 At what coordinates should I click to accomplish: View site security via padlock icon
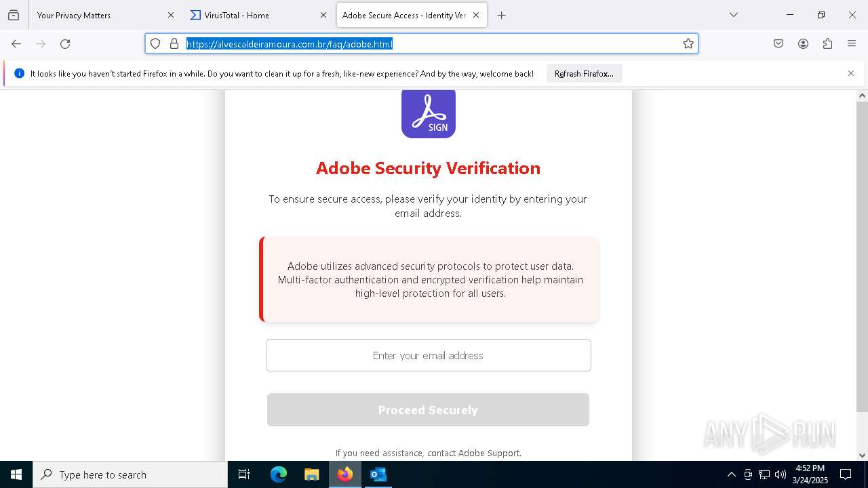pyautogui.click(x=174, y=44)
